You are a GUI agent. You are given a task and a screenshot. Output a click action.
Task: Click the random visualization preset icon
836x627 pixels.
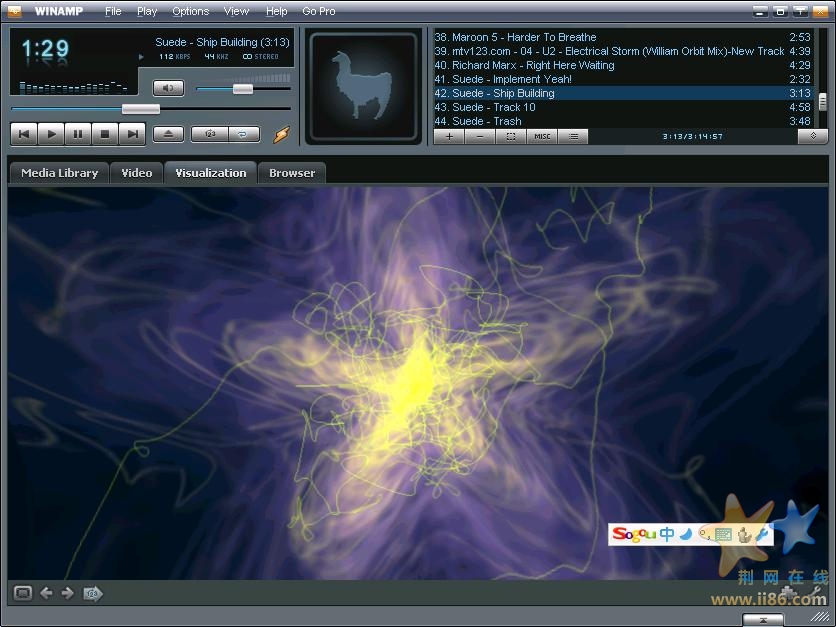click(x=93, y=593)
